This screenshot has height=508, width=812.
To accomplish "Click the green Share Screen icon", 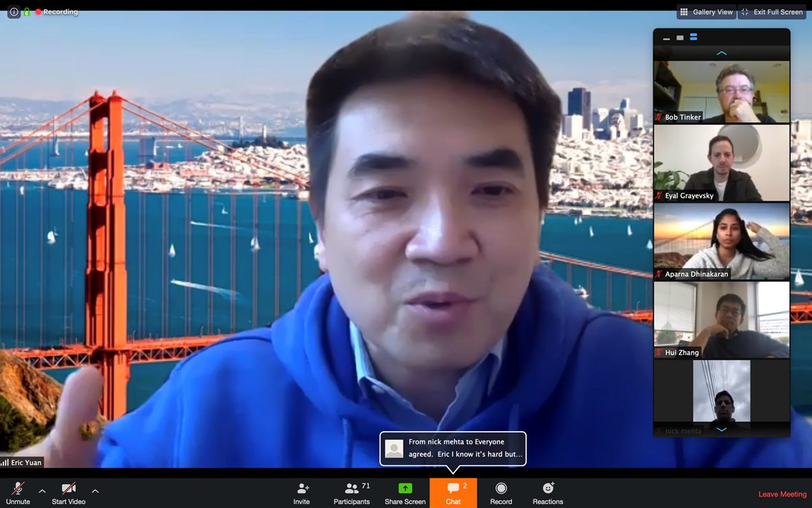I will tap(405, 488).
